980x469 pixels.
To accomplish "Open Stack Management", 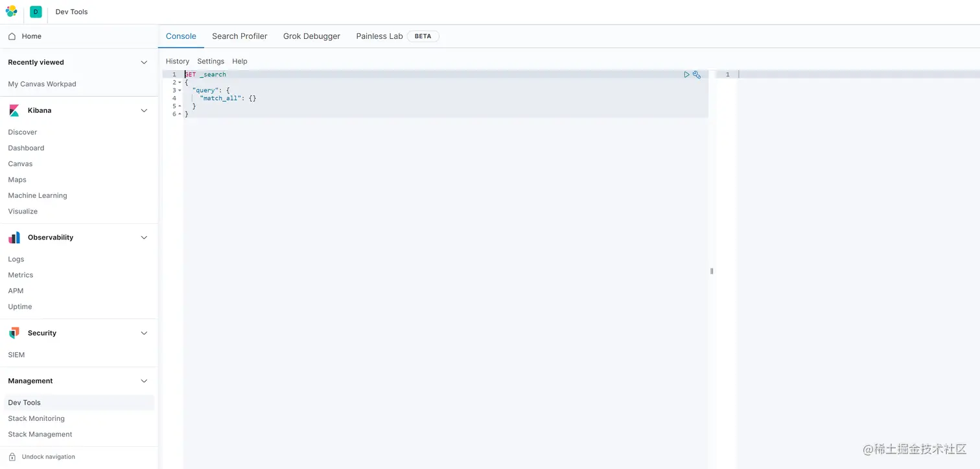I will click(40, 435).
